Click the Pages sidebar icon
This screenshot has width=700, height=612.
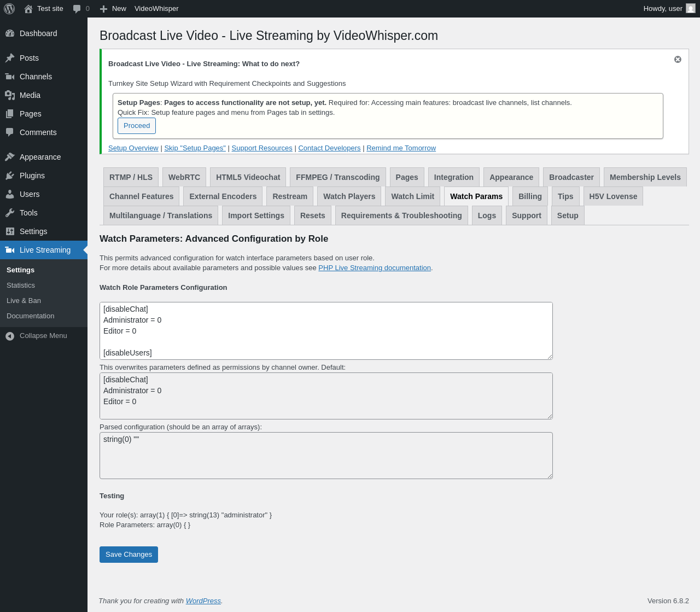tap(10, 114)
